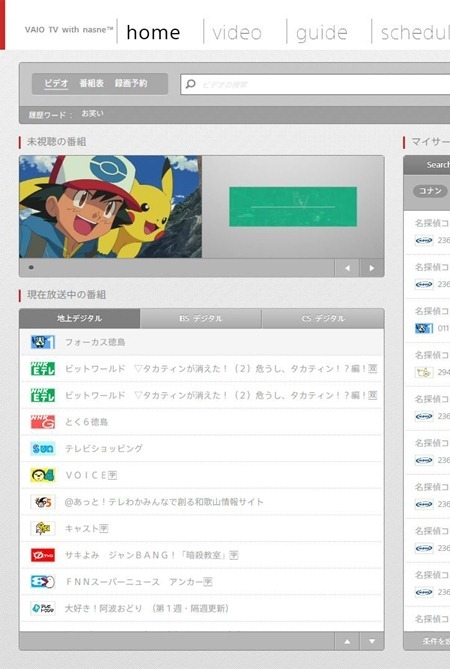The width and height of the screenshot is (450, 669).
Task: Click the channel 5 logo beside @あっと!テレわか
Action: [x=43, y=502]
